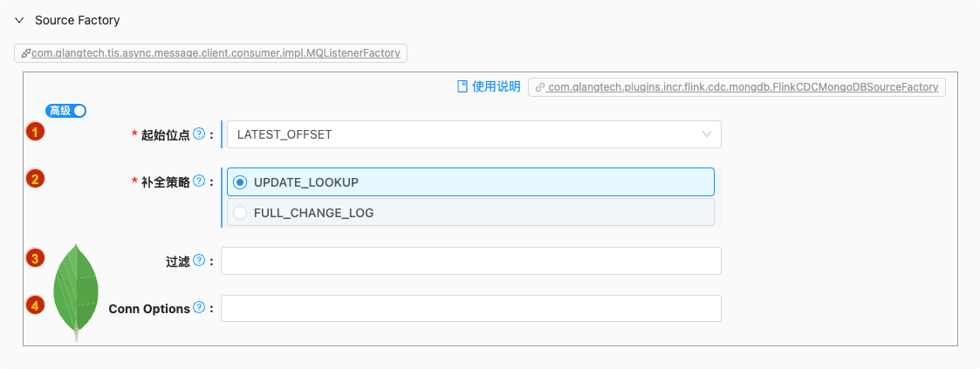The image size is (980, 369).
Task: Toggle the 高级 advanced switch
Action: pyautogui.click(x=65, y=111)
